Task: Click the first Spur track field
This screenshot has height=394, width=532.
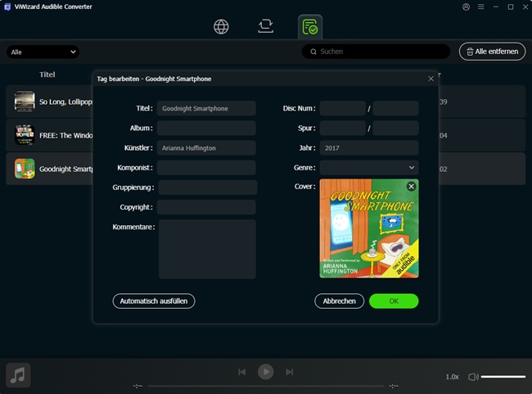Action: pos(343,128)
